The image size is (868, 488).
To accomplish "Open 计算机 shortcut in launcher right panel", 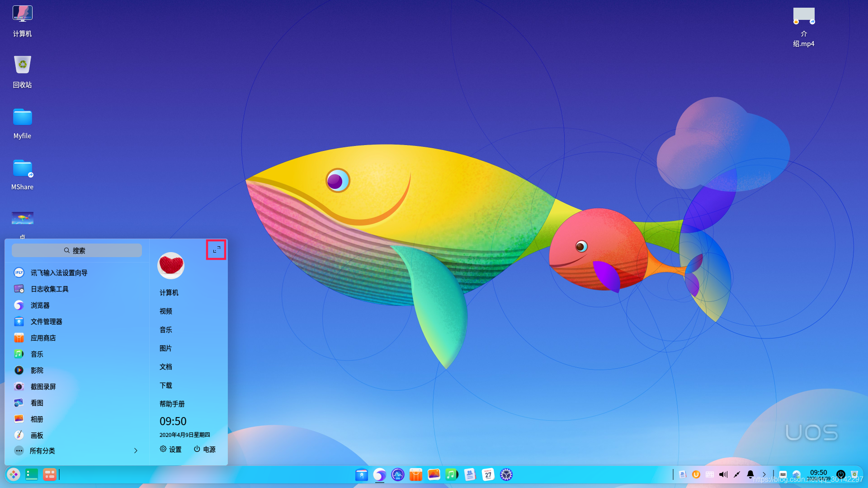I will (x=169, y=292).
